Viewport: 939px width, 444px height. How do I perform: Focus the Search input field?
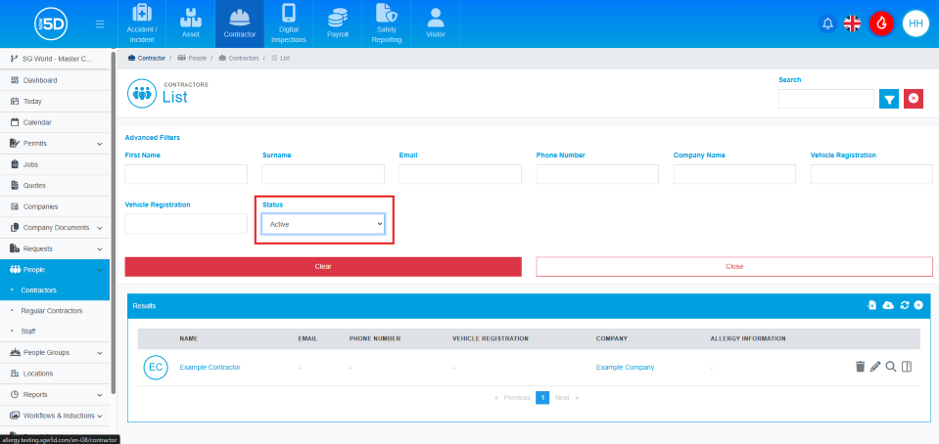(826, 99)
